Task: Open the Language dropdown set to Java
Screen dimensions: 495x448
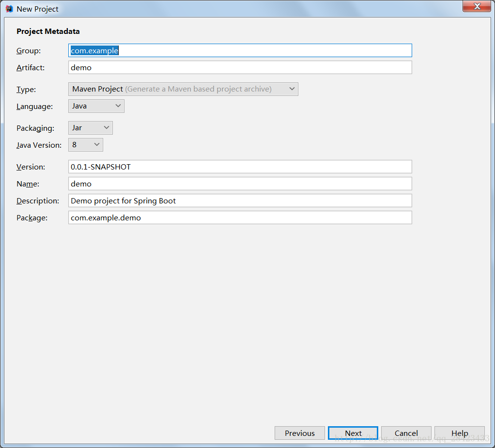Action: [96, 106]
